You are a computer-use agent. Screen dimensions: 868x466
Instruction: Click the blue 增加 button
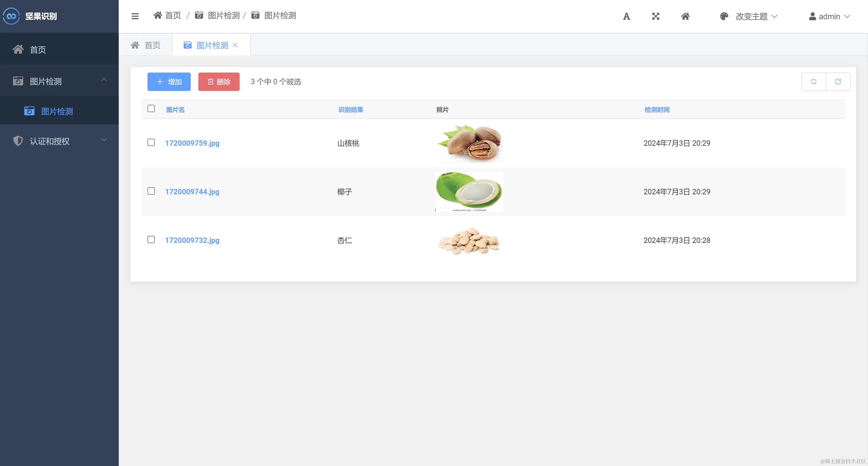point(169,81)
